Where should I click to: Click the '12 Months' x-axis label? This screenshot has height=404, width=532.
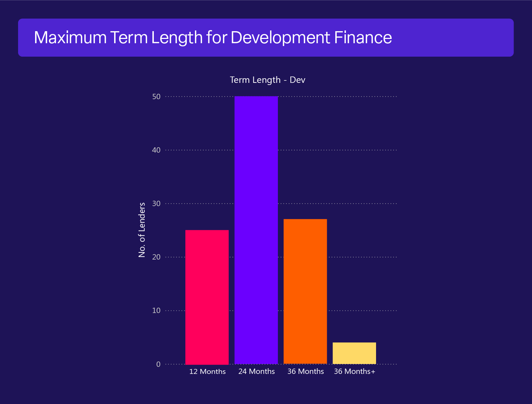[207, 371]
